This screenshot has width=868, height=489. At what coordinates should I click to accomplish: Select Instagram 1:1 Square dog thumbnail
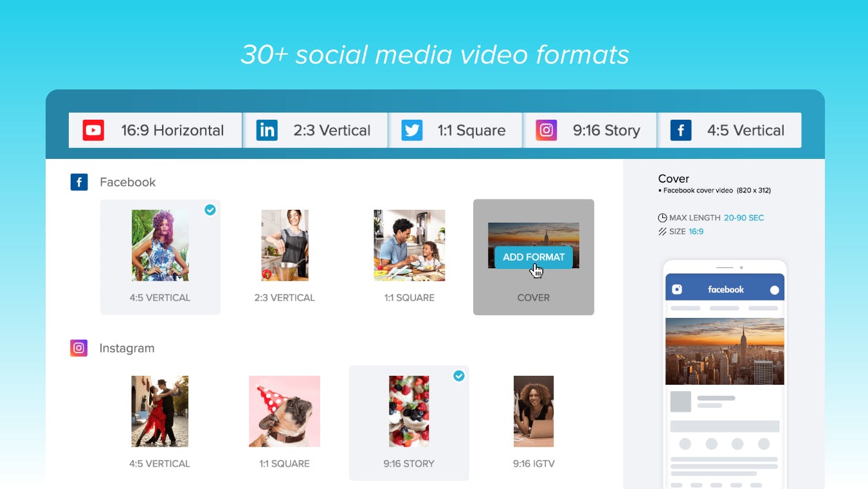point(285,411)
